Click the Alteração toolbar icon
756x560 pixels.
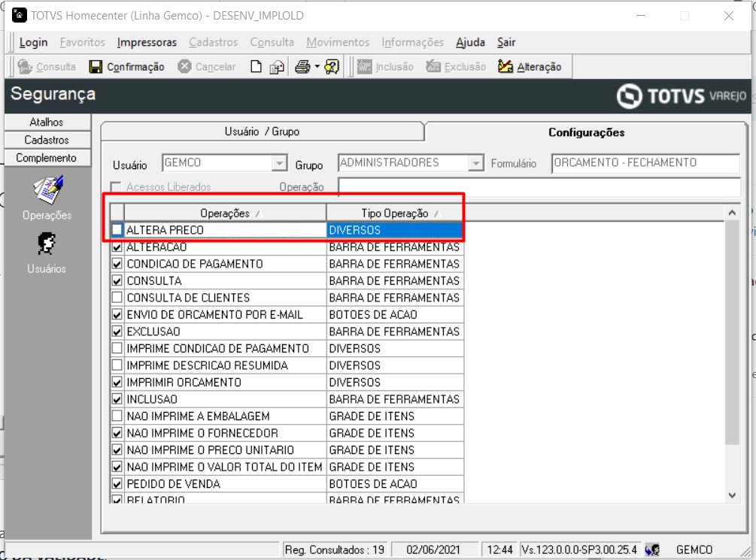[x=506, y=66]
